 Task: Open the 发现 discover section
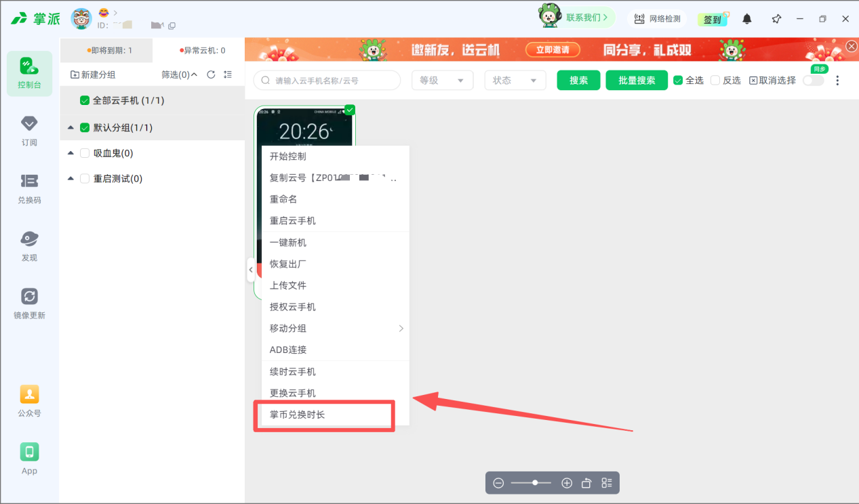[29, 246]
